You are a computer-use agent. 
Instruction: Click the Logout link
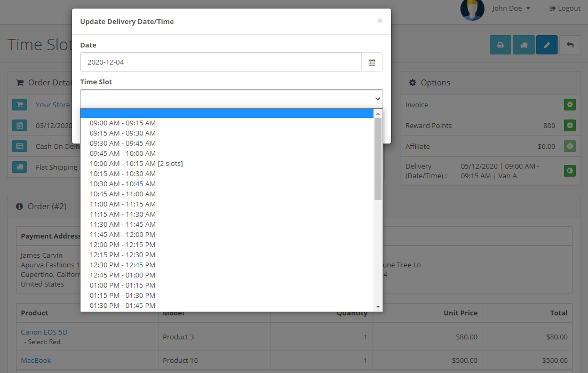click(565, 8)
